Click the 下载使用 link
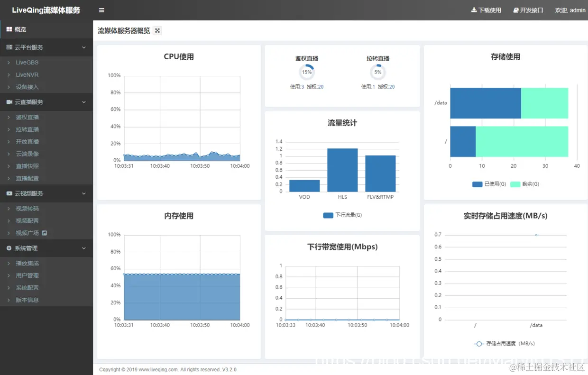Viewport: 588px width, 375px height. pyautogui.click(x=486, y=10)
